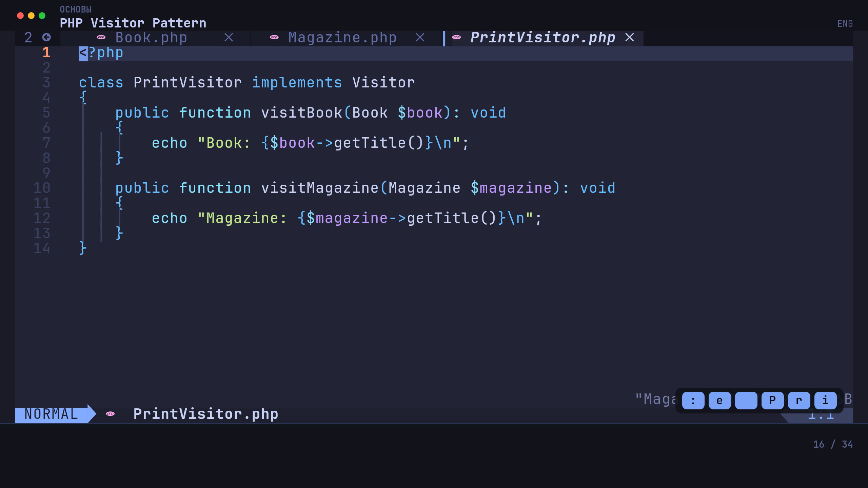
Task: Click the NORMAL mode indicator
Action: pos(52,414)
